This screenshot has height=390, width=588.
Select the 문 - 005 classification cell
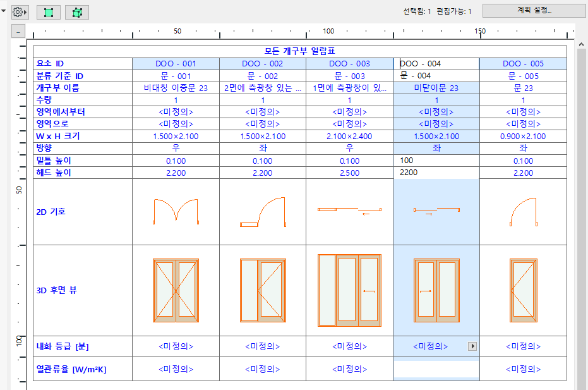tap(524, 75)
